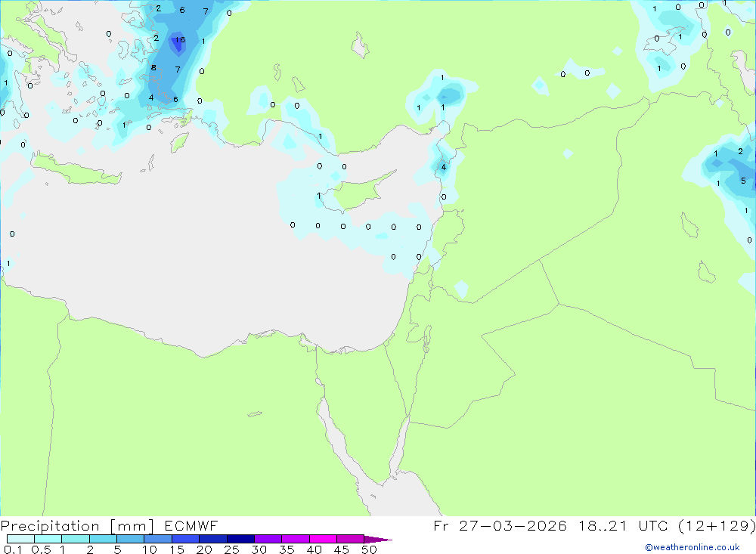Click the "Precipitation [mm]" title text

[x=77, y=526]
